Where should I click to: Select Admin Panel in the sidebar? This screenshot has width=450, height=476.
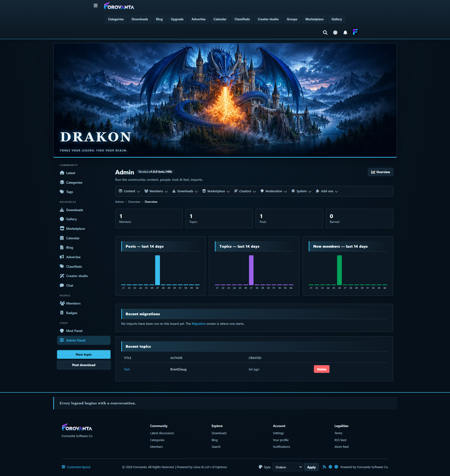pyautogui.click(x=84, y=340)
